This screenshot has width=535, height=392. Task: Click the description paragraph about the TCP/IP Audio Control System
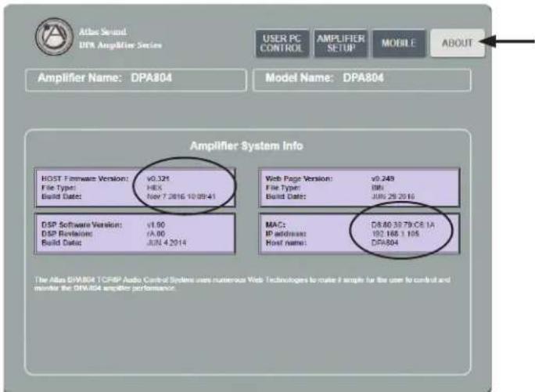242,284
